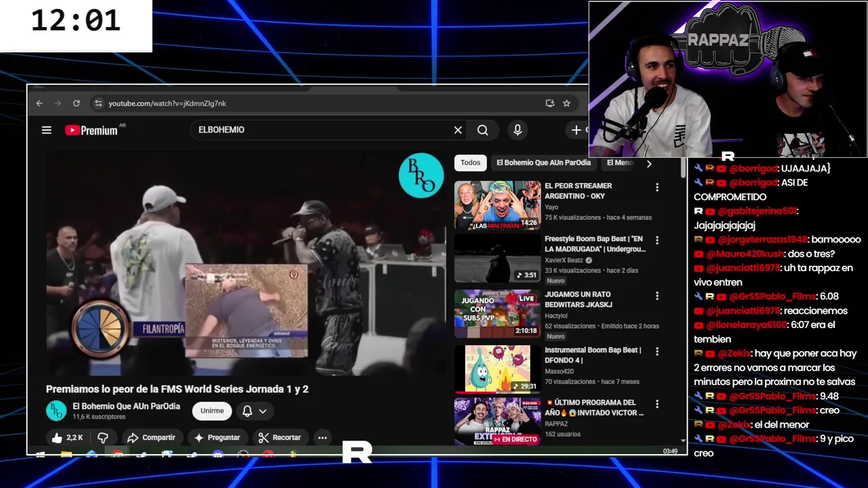Click the browser forward arrow
868x488 pixels.
[x=58, y=103]
